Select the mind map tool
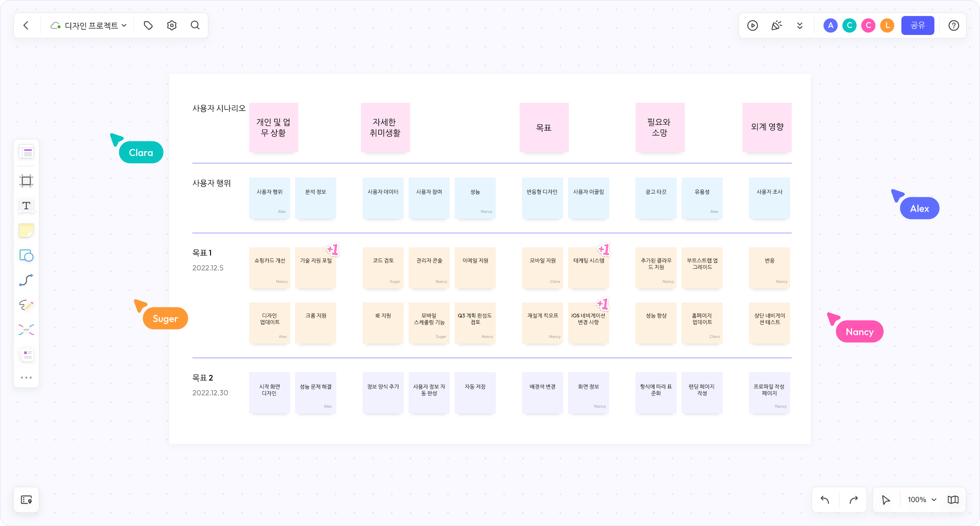Image resolution: width=980 pixels, height=526 pixels. [x=26, y=330]
